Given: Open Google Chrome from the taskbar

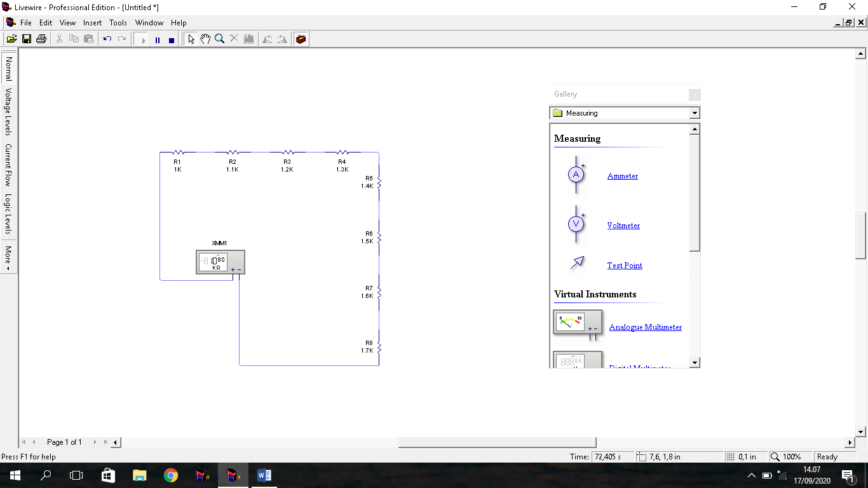Looking at the screenshot, I should 170,475.
